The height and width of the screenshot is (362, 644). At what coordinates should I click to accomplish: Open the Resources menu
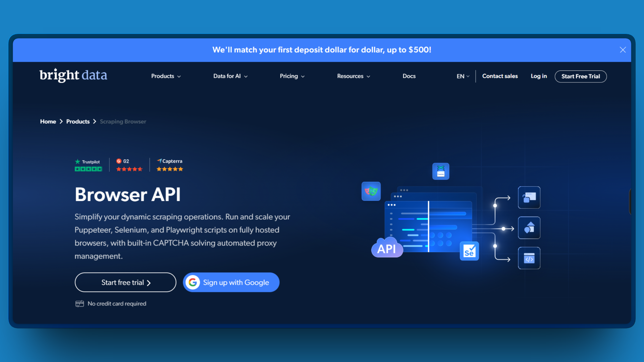(x=353, y=76)
